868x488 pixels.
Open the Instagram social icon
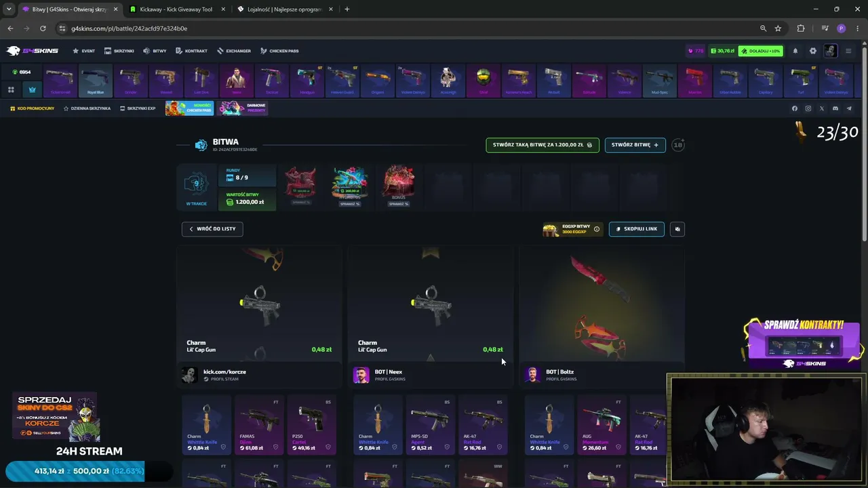[808, 108]
